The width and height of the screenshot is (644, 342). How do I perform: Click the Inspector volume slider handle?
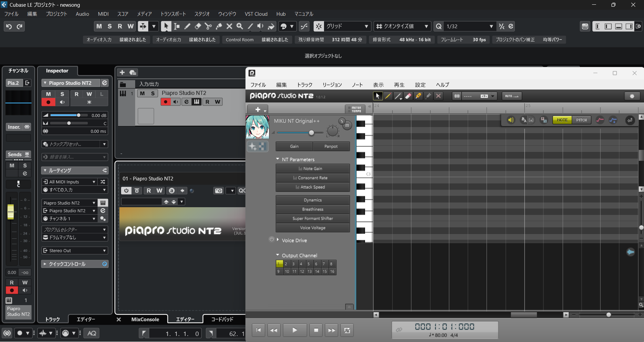[78, 115]
